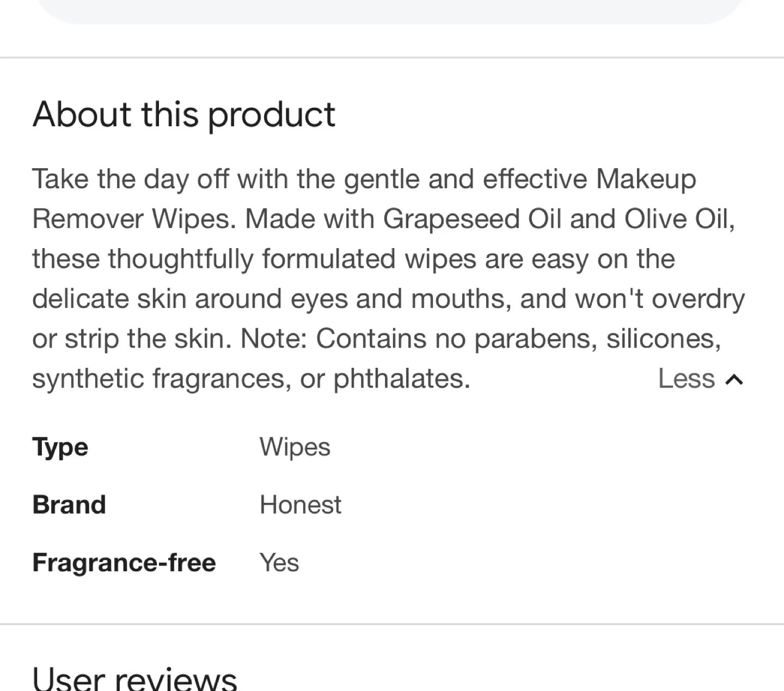784x691 pixels.
Task: Click the upward chevron next to Less
Action: (733, 379)
